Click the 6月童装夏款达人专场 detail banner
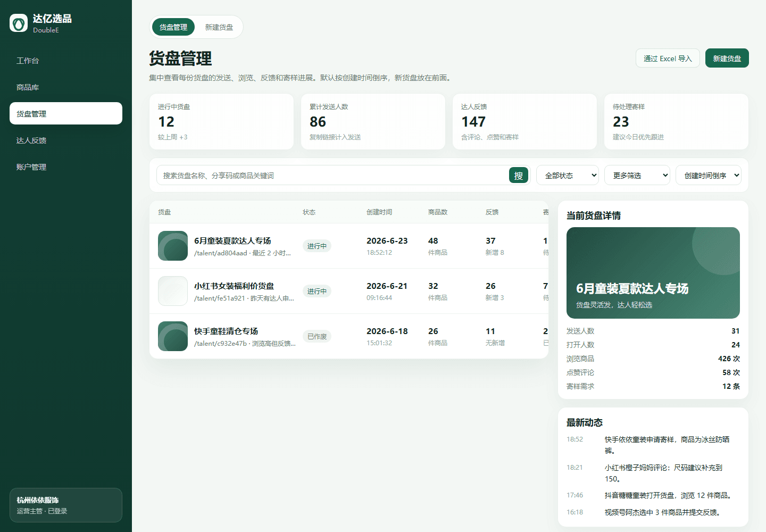 [x=653, y=273]
